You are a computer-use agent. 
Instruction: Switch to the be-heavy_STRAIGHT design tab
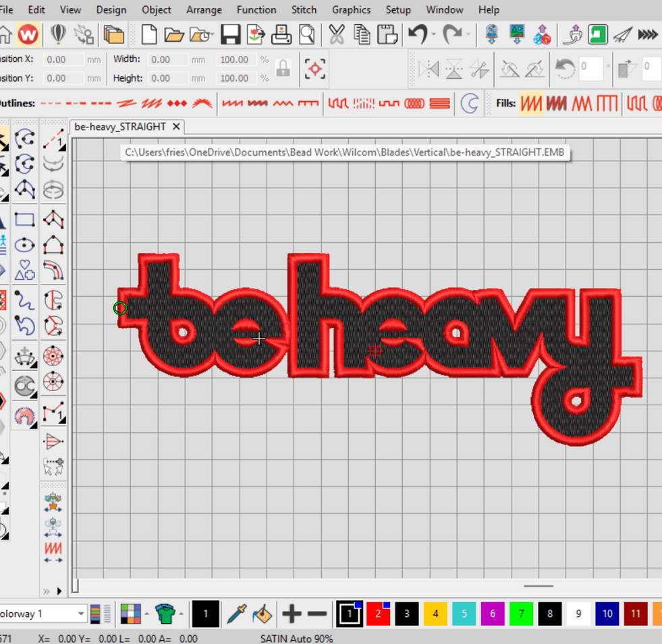(120, 127)
